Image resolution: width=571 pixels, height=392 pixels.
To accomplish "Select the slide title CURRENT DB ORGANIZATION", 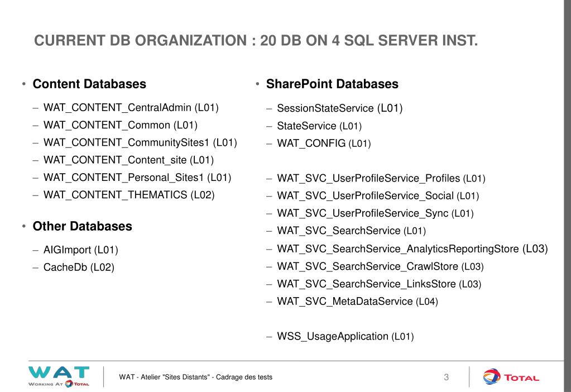I will point(256,40).
